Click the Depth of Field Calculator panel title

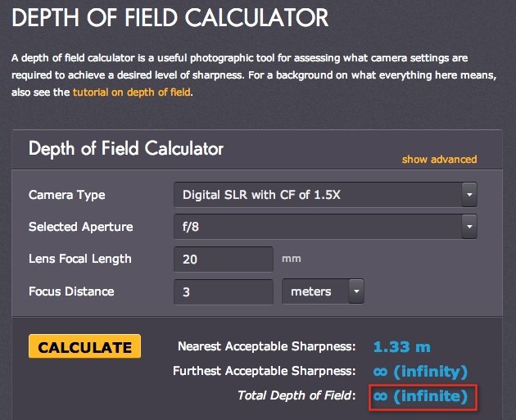tap(126, 149)
